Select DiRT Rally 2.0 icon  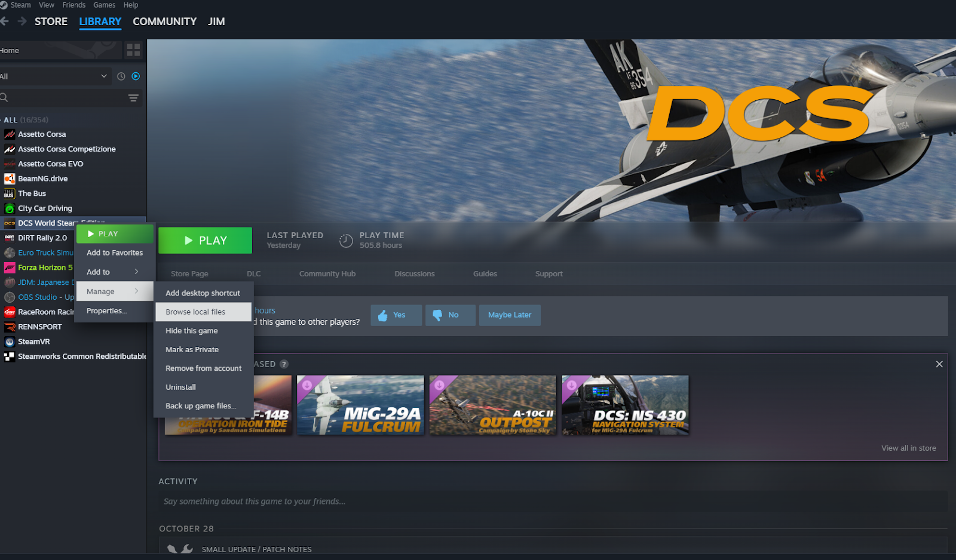[10, 238]
